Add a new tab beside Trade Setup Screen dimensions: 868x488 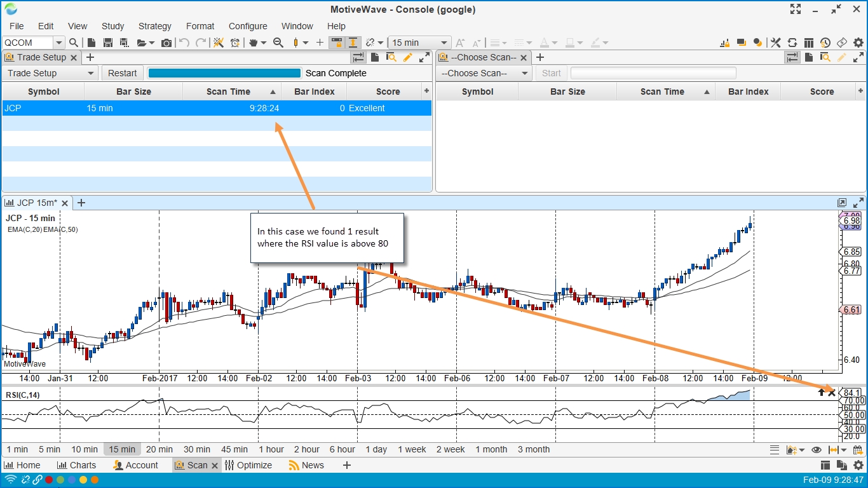(x=90, y=57)
